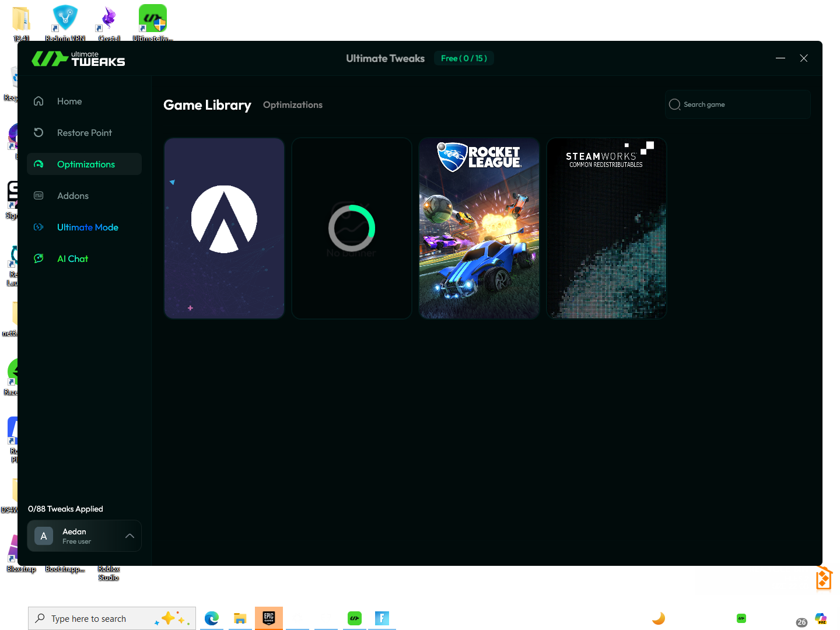The height and width of the screenshot is (630, 840).
Task: Expand the Aedan user account menu
Action: [x=129, y=536]
